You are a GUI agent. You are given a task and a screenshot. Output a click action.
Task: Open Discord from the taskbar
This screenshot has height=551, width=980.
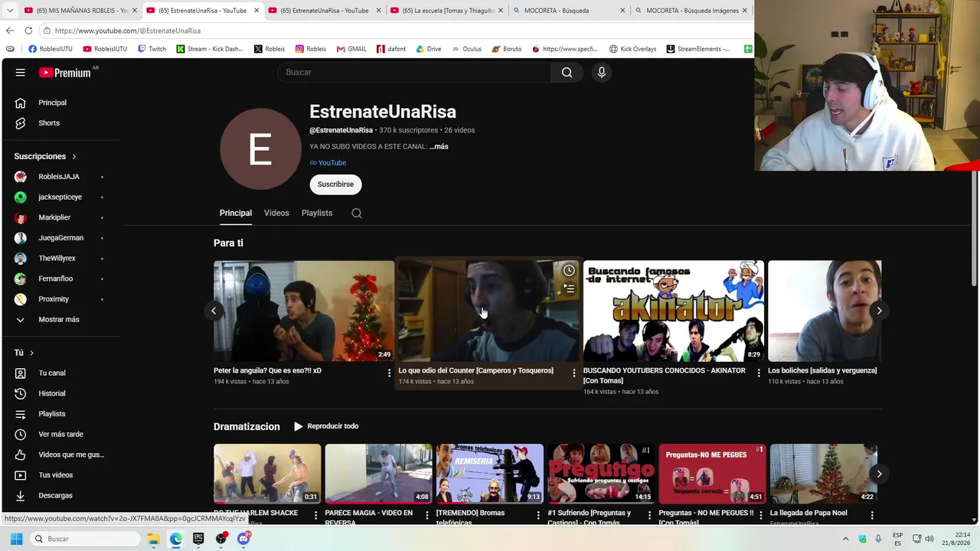(x=243, y=539)
